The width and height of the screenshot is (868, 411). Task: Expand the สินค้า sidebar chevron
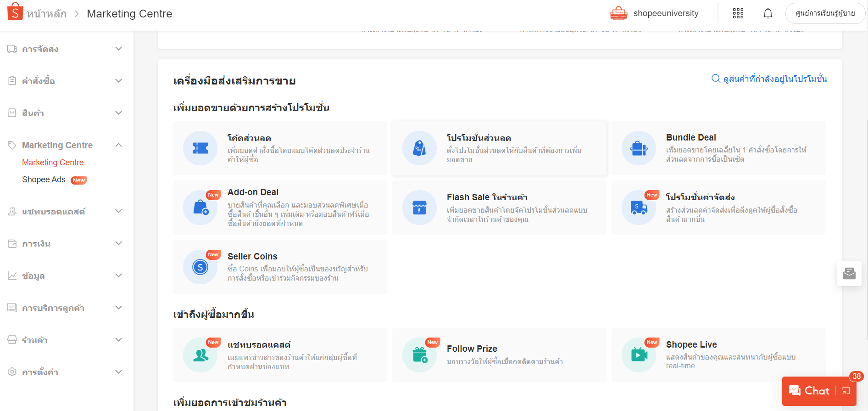[119, 113]
